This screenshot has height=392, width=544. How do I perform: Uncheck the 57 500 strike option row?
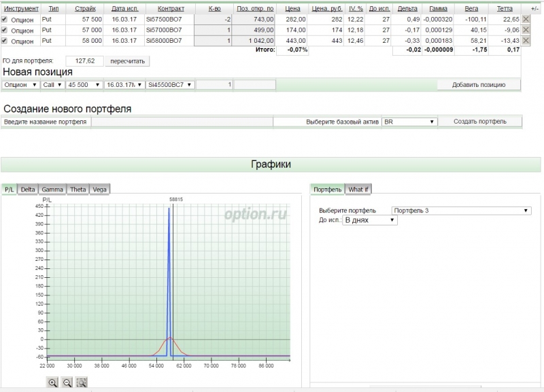click(5, 20)
